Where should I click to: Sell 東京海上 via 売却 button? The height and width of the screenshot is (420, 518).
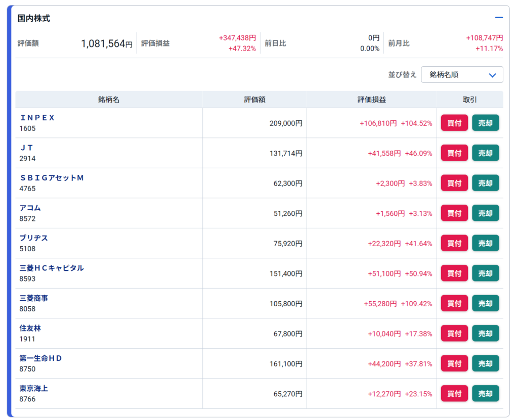point(485,393)
